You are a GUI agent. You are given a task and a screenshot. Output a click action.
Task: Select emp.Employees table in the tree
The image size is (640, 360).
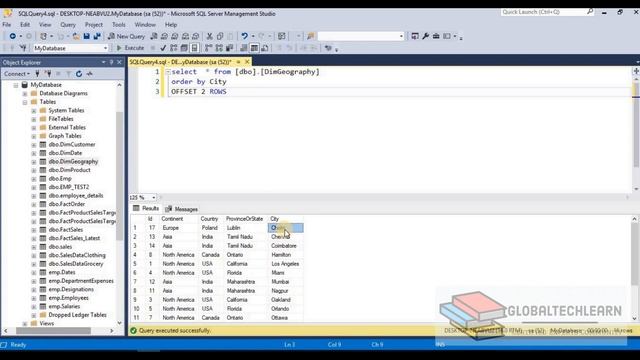69,298
